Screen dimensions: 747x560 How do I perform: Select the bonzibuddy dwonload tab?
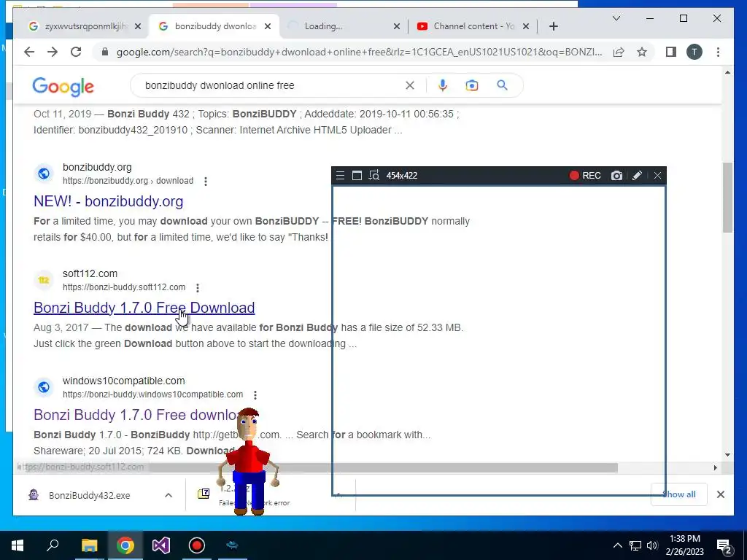click(215, 26)
